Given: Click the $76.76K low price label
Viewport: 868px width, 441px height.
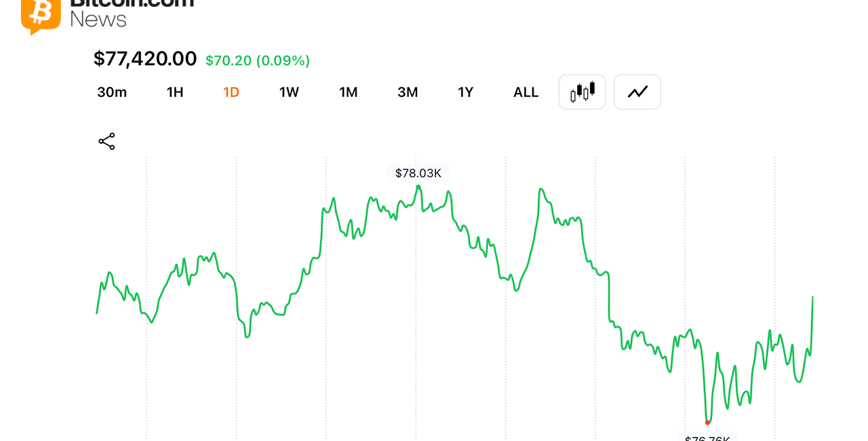Looking at the screenshot, I should (707, 438).
